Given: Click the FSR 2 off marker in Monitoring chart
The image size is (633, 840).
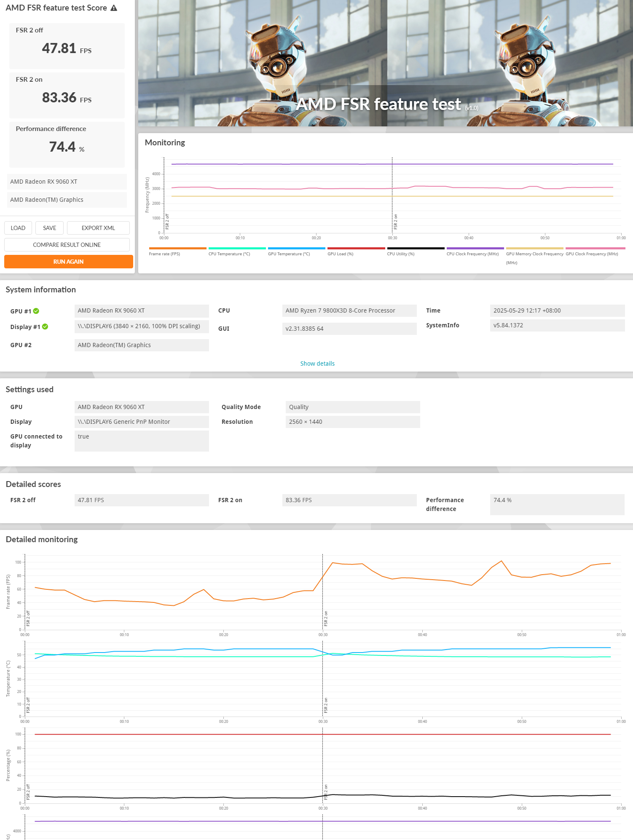Looking at the screenshot, I should 167,222.
